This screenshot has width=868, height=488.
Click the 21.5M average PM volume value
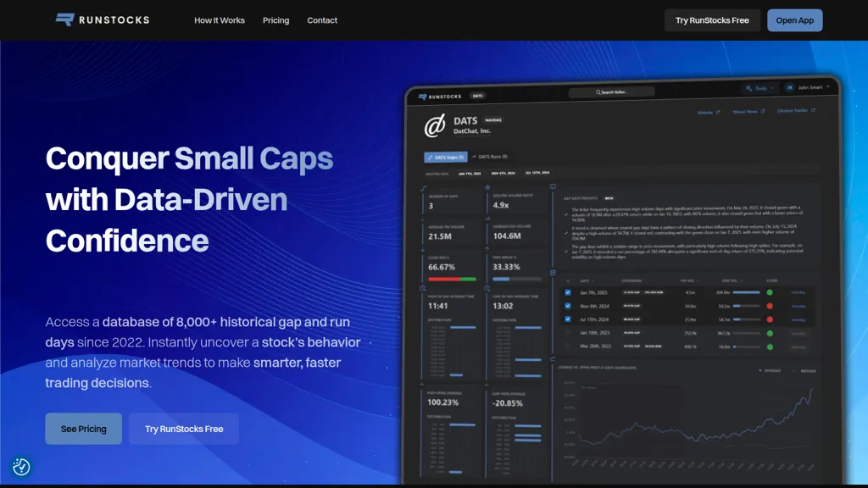click(x=440, y=236)
